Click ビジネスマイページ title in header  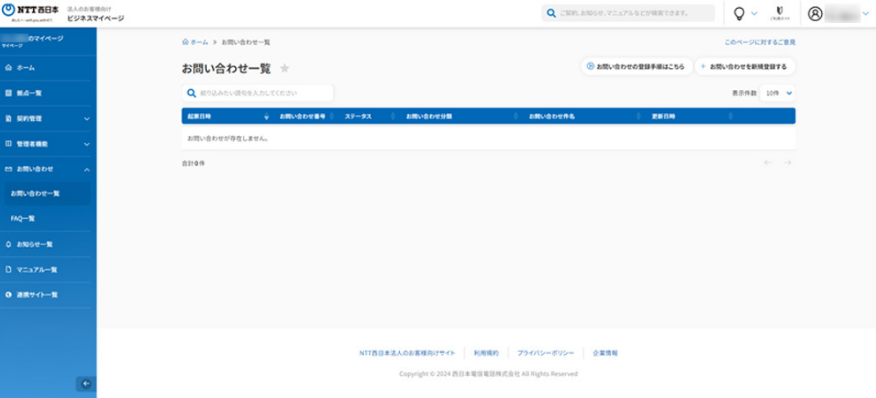pyautogui.click(x=96, y=18)
